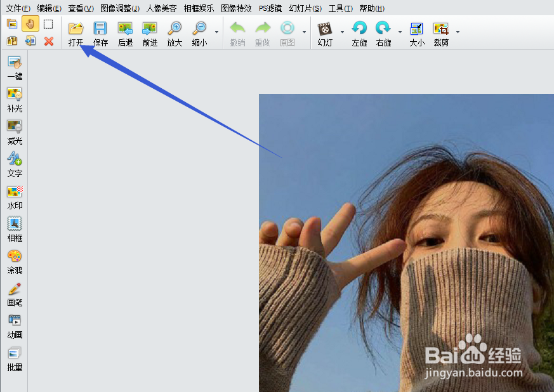The image size is (554, 392).
Task: Open the 工具(T) menu
Action: coord(341,8)
